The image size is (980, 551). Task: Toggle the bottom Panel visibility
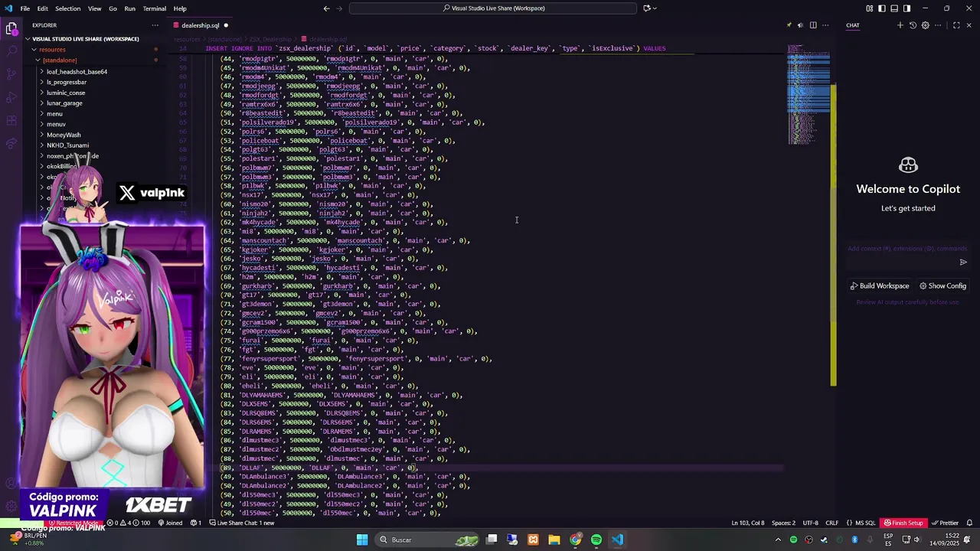pos(894,8)
